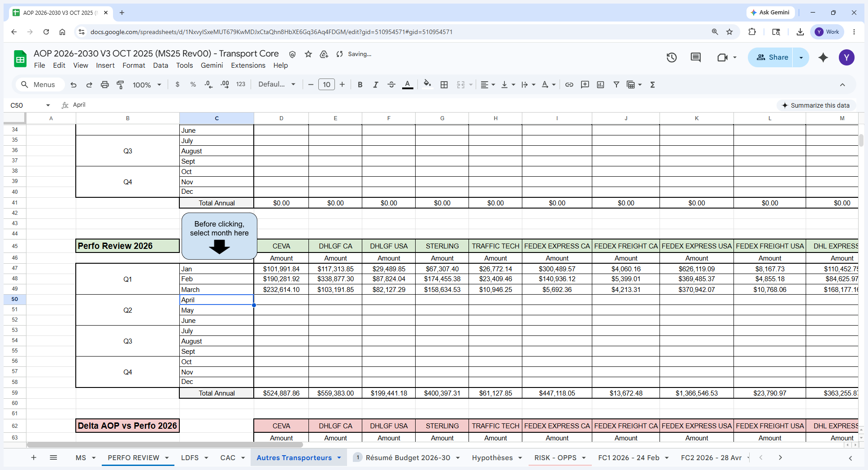868x470 pixels.
Task: Bookmark this page in address bar
Action: 729,32
